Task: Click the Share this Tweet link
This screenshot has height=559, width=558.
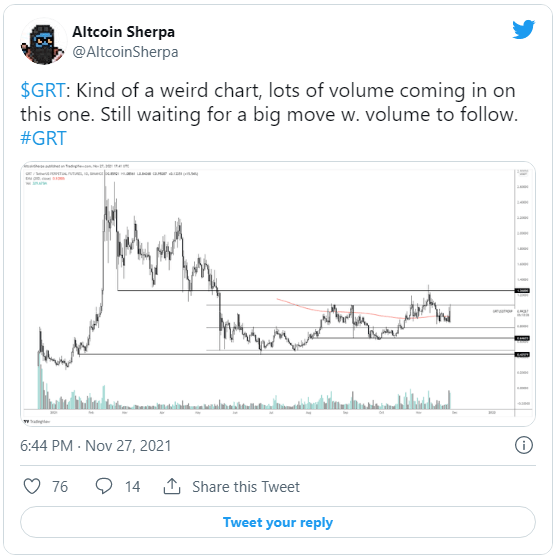Action: coord(246,487)
